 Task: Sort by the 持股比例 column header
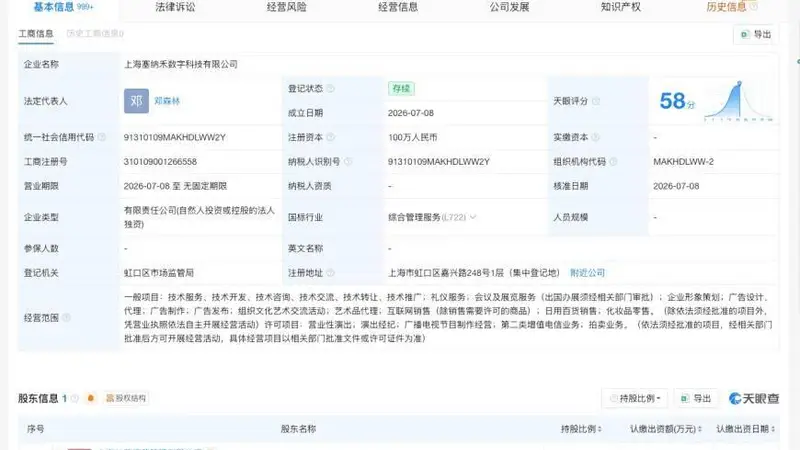tap(581, 429)
